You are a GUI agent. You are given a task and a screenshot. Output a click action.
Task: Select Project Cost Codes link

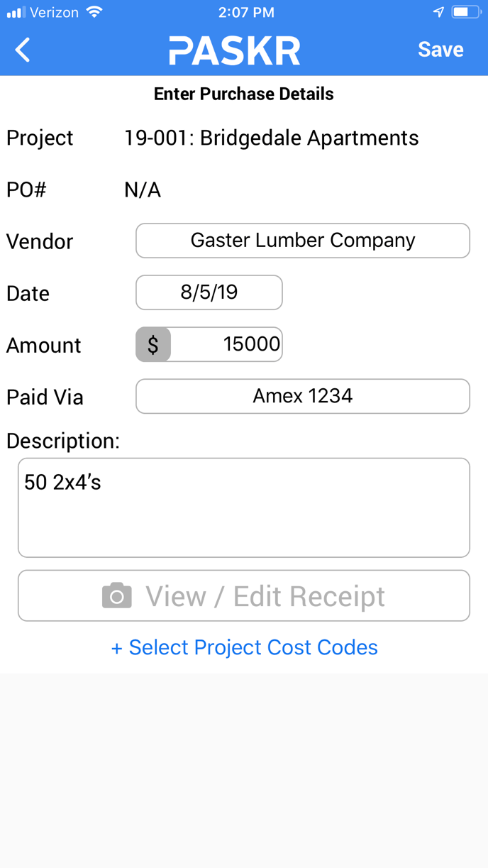[245, 647]
